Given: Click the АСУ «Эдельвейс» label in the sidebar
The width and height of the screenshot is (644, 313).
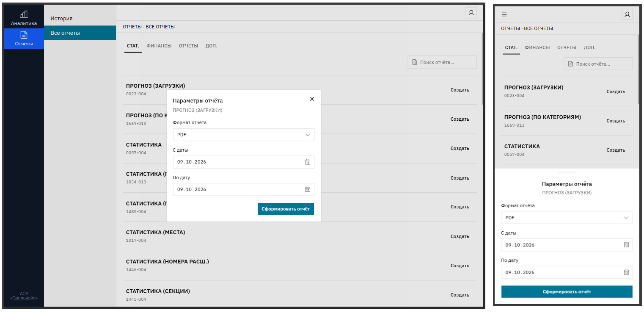Looking at the screenshot, I should 24,296.
